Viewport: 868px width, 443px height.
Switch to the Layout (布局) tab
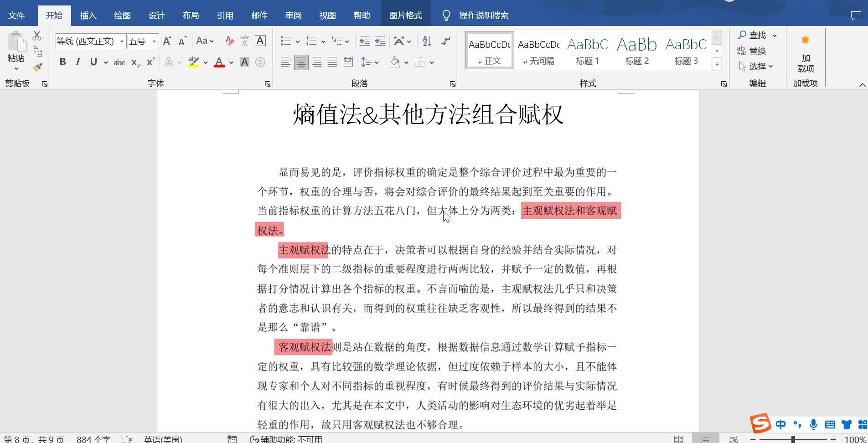pos(191,15)
